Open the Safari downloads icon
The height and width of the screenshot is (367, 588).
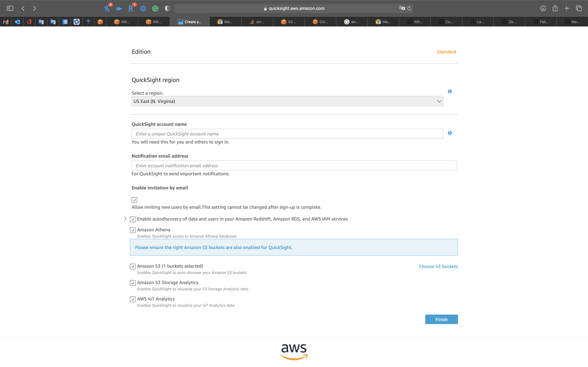tap(543, 8)
